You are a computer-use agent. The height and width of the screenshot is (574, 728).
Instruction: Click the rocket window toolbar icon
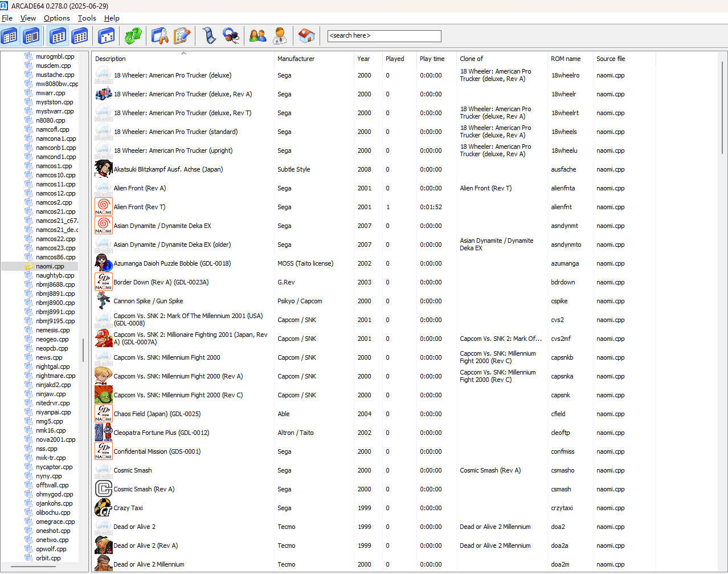coord(160,36)
